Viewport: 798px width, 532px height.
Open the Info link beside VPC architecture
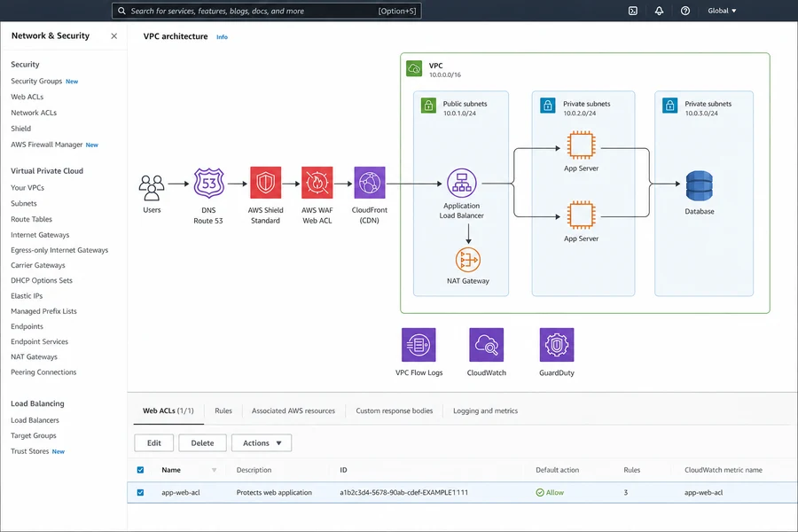coord(222,37)
